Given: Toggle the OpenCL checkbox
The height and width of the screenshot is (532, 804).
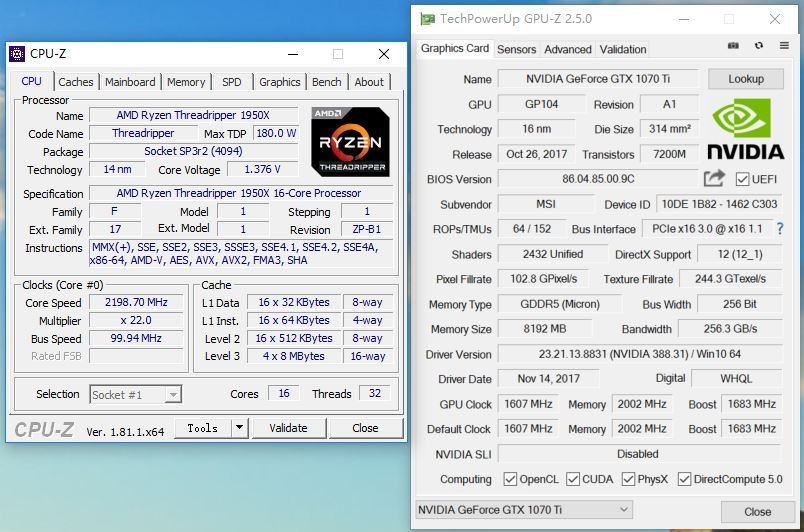Looking at the screenshot, I should (510, 479).
